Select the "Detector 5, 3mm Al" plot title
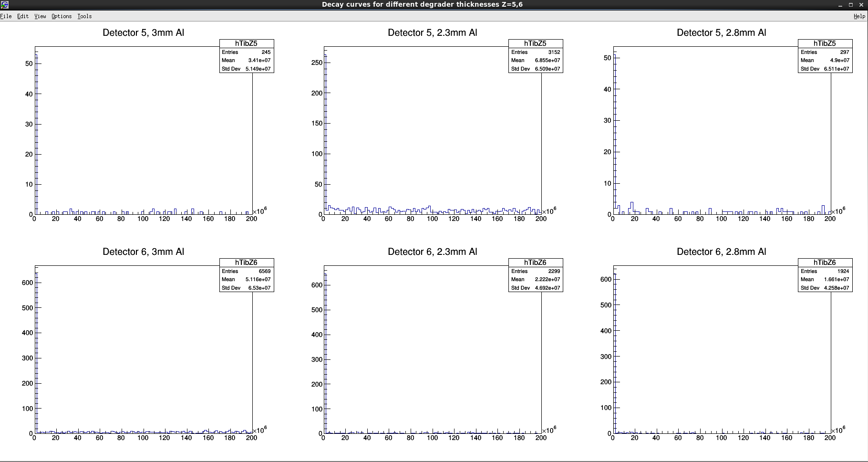 coord(143,32)
